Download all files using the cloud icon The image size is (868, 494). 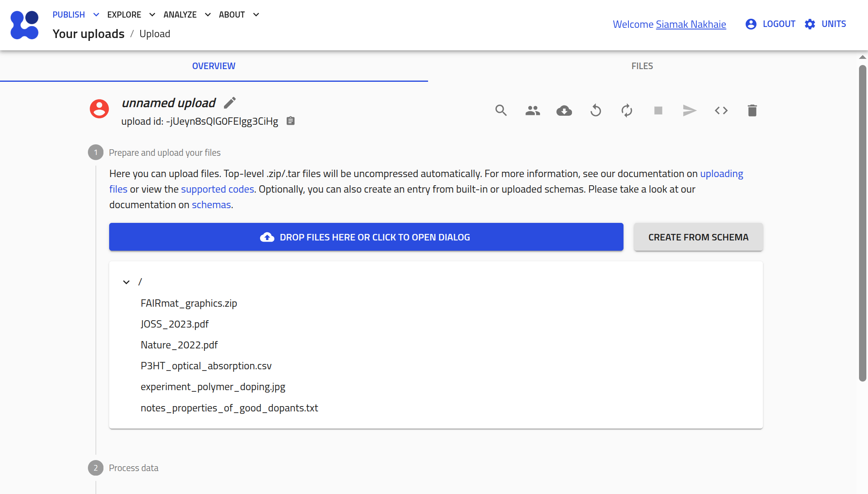pos(564,110)
